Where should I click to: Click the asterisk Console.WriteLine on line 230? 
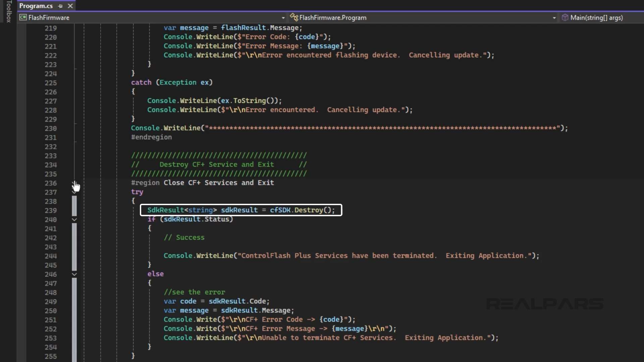pos(349,128)
